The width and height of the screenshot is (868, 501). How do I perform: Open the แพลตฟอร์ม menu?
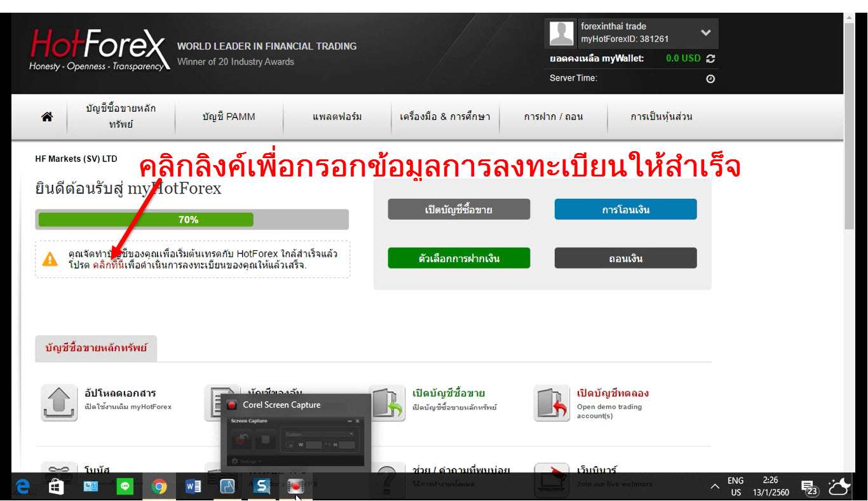337,117
